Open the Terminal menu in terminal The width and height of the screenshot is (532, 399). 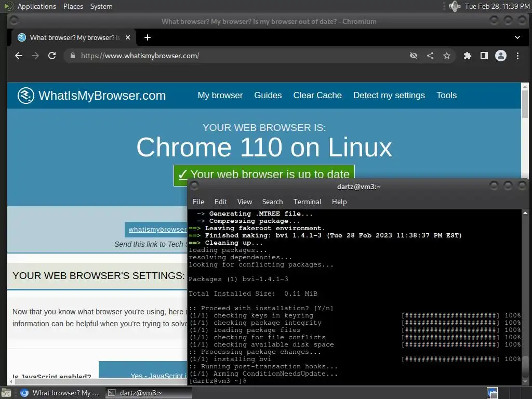(307, 202)
